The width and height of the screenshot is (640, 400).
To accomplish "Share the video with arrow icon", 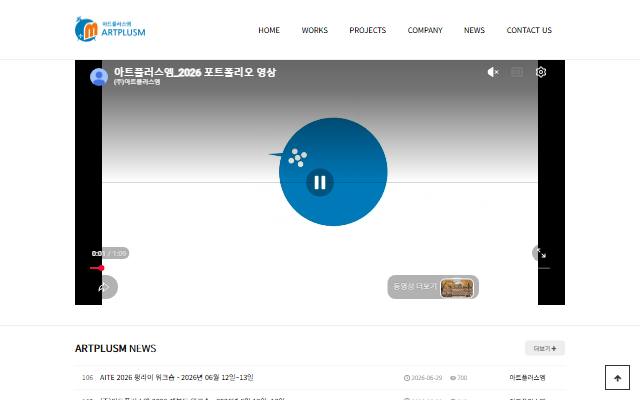I will click(x=105, y=287).
